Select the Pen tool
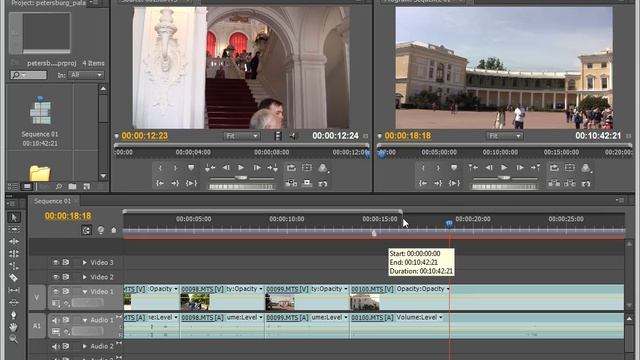This screenshot has height=360, width=640. click(x=13, y=315)
